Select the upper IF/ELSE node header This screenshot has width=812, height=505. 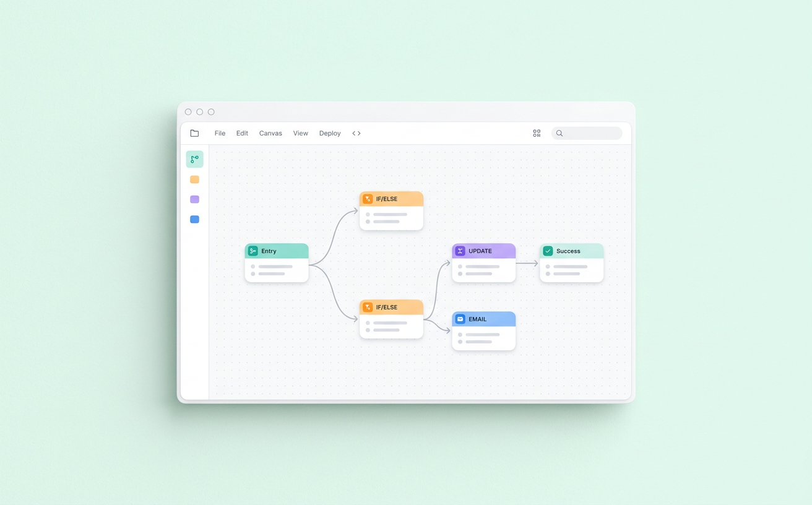pos(391,199)
